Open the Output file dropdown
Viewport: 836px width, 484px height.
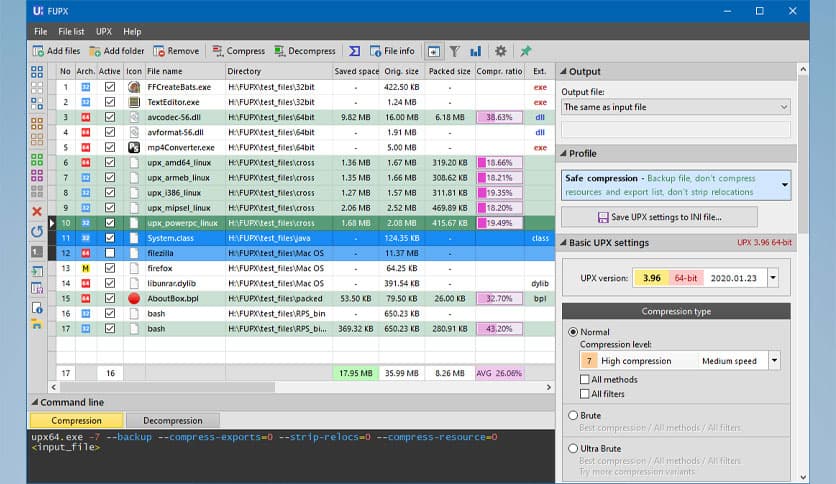tap(676, 107)
